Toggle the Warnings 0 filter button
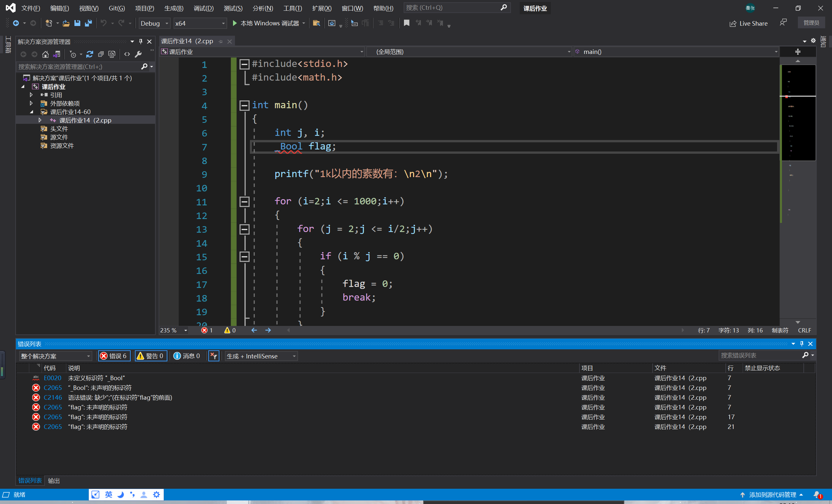Viewport: 832px width, 504px height. (151, 356)
